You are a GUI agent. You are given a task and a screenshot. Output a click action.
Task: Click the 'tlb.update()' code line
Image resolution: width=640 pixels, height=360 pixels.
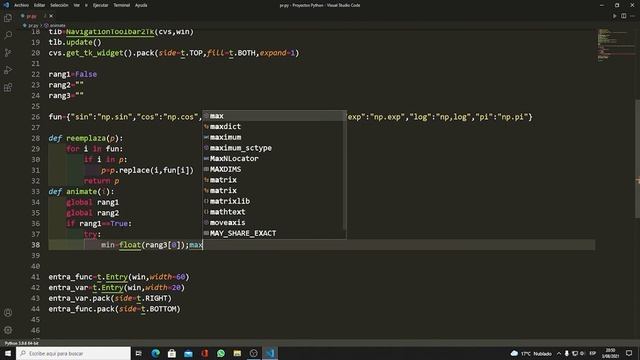pos(75,42)
